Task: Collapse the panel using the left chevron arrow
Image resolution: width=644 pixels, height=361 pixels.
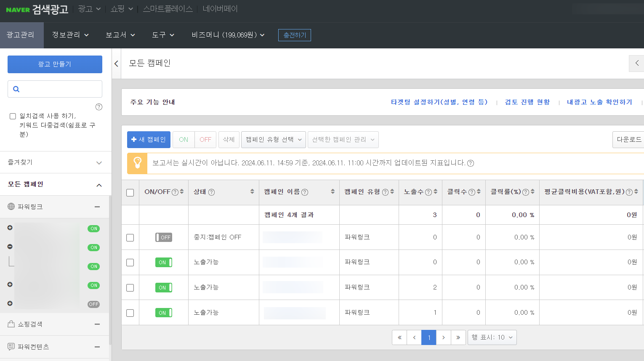Action: pyautogui.click(x=116, y=63)
